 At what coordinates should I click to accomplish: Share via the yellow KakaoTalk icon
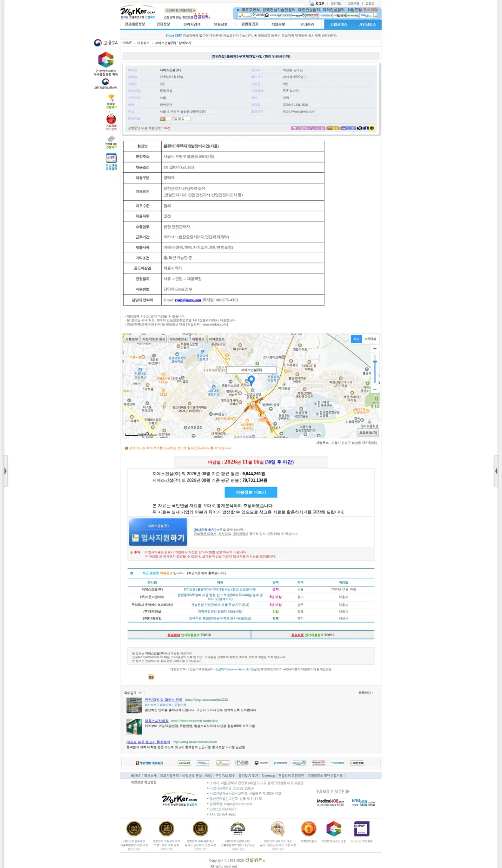point(371,128)
